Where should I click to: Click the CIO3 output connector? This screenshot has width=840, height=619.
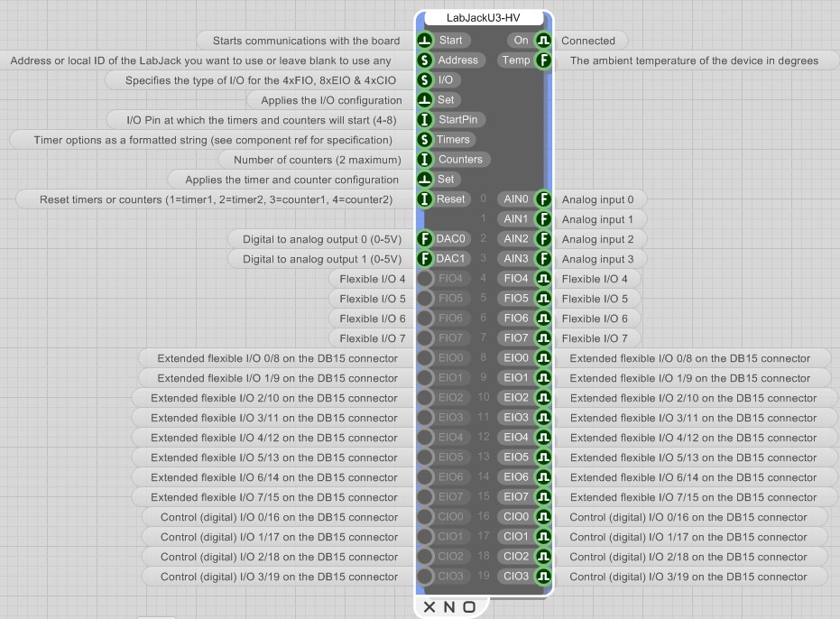(x=544, y=576)
